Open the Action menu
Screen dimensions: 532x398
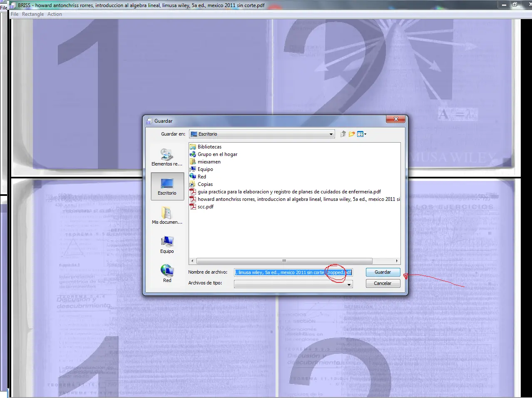(x=55, y=14)
